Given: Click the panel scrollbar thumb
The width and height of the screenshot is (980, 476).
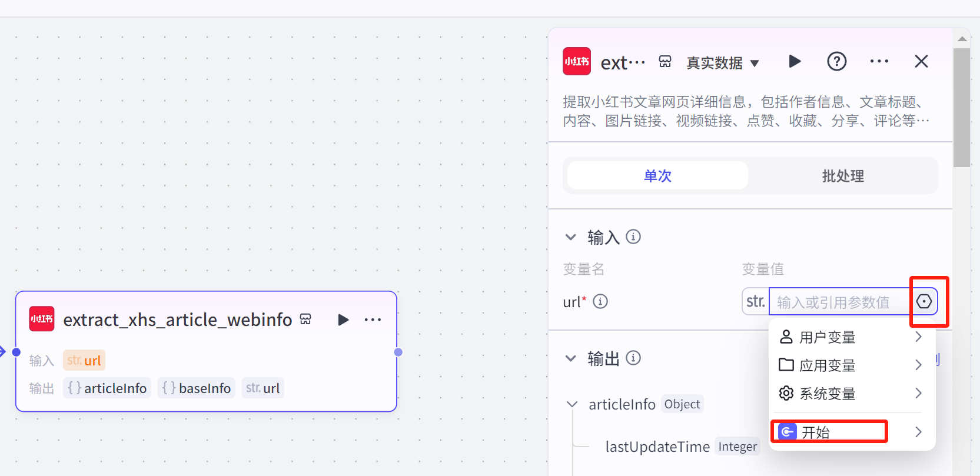Looking at the screenshot, I should 962,108.
